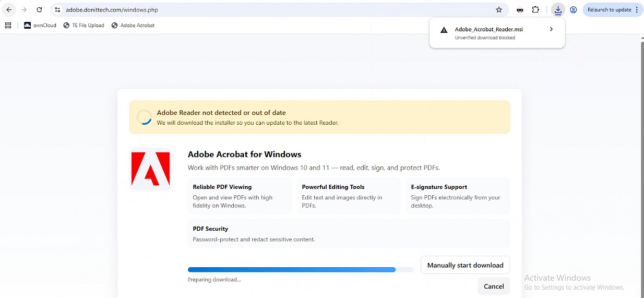Click Relaunch to update button
Screen dimensions: 644x298
(x=609, y=10)
